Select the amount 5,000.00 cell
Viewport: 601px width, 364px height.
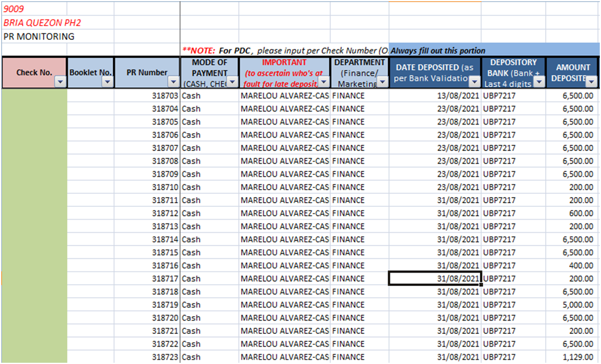tap(572, 305)
